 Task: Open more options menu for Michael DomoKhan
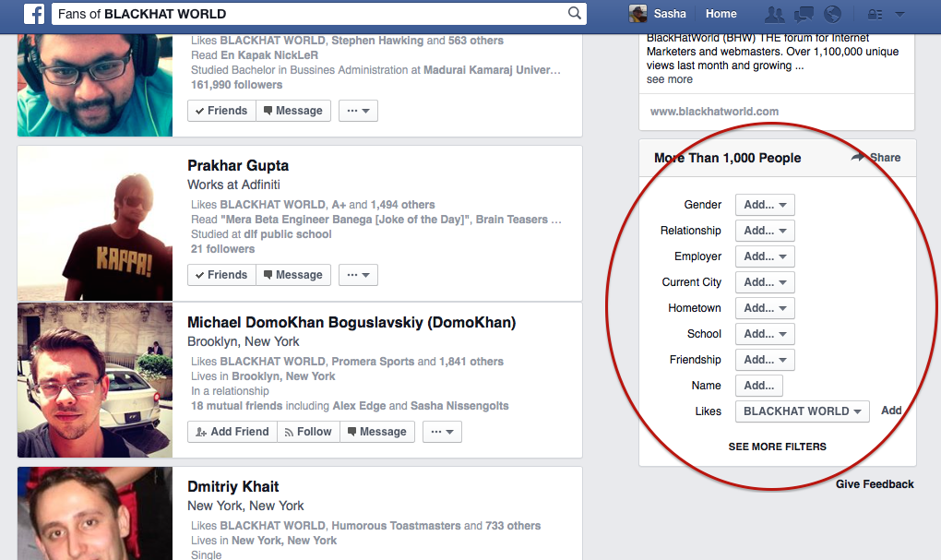pos(442,432)
